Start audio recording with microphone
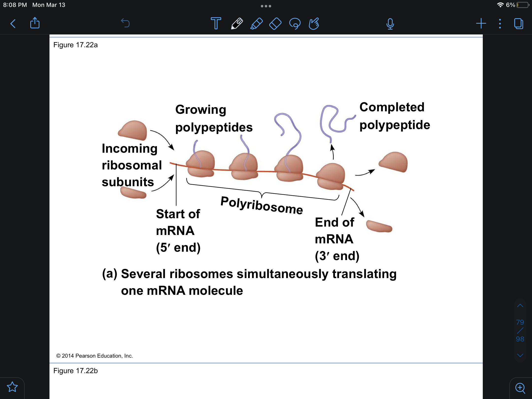532x399 pixels. [390, 24]
